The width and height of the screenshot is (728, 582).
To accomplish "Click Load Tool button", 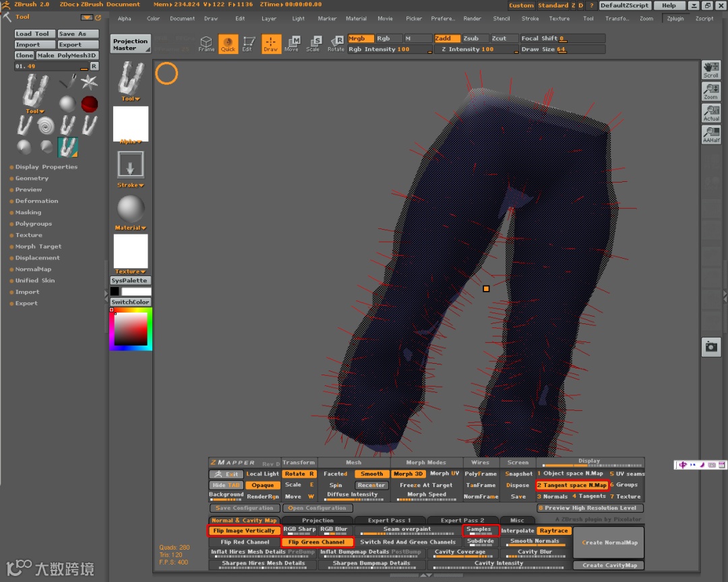I will (35, 34).
